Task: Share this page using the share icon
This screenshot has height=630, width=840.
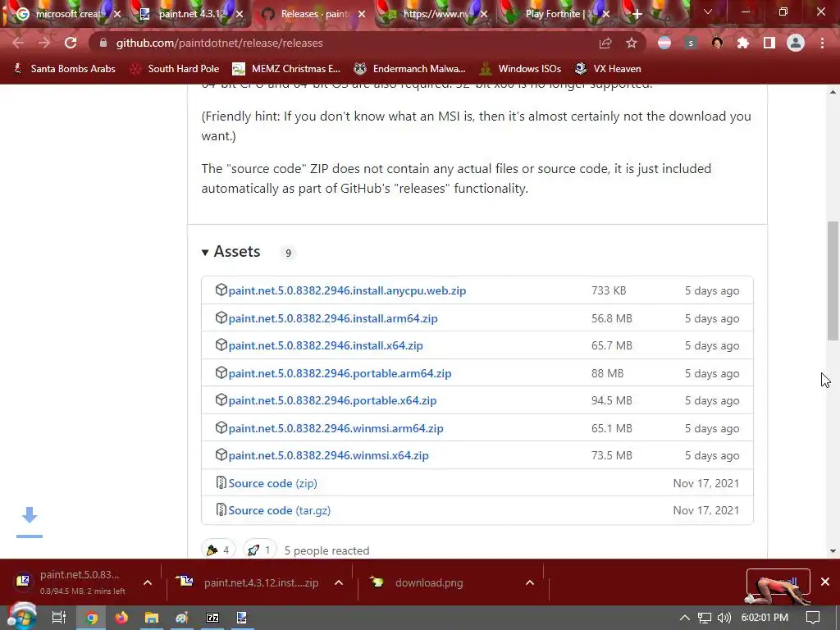Action: point(605,43)
